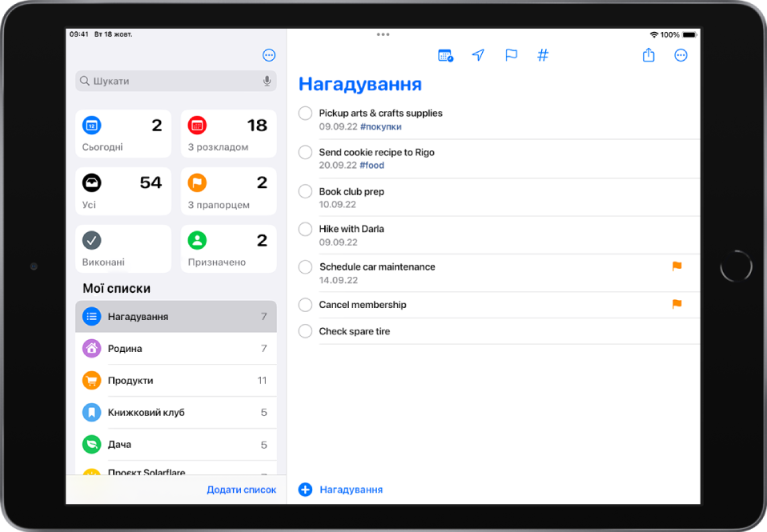767x532 pixels.
Task: Click the green Дача leaf icon
Action: tap(91, 444)
